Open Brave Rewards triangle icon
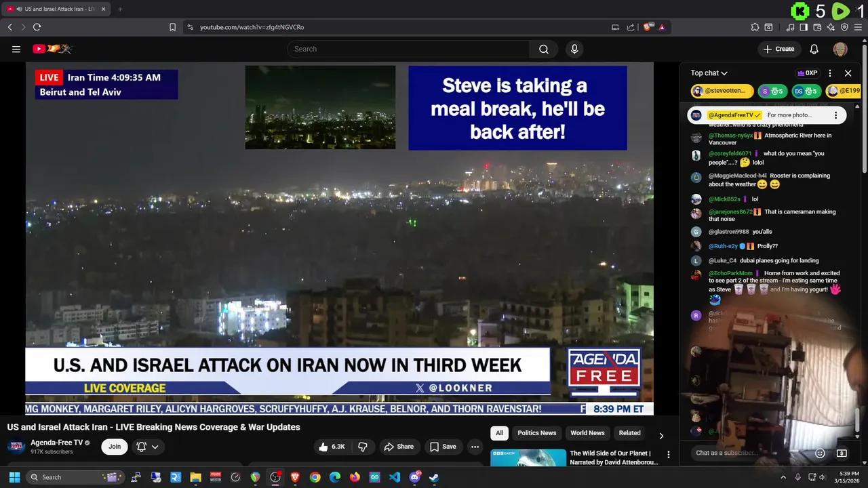The width and height of the screenshot is (868, 488). click(x=662, y=27)
